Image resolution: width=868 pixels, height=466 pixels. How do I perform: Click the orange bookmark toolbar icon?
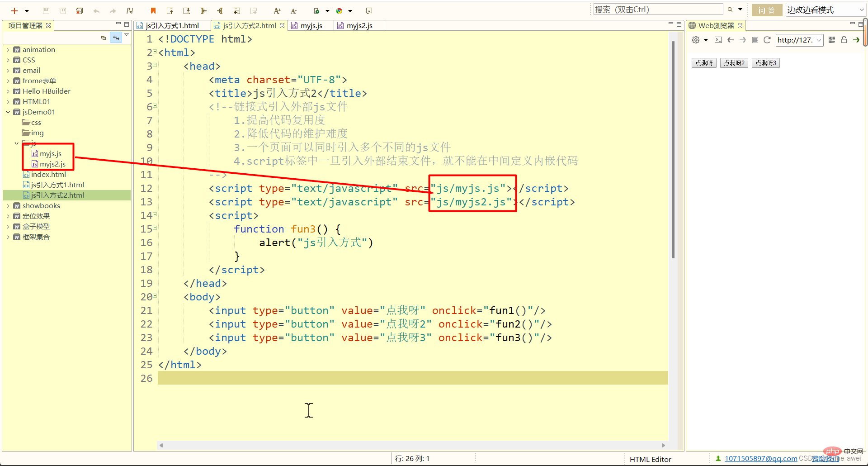pyautogui.click(x=153, y=11)
